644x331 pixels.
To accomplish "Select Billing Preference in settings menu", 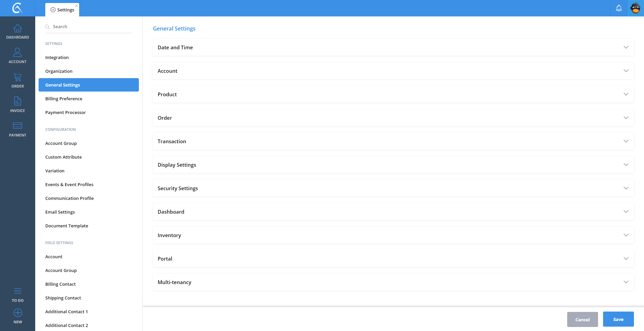I will [64, 99].
